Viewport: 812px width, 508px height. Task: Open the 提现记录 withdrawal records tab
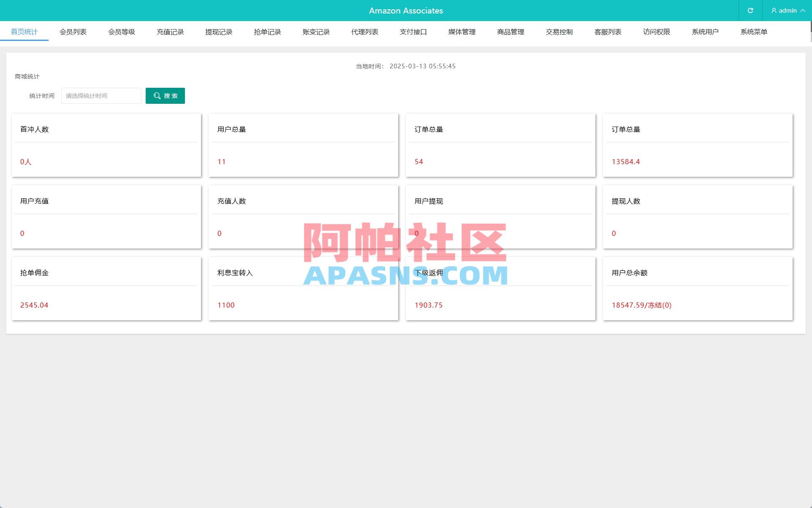(x=219, y=32)
